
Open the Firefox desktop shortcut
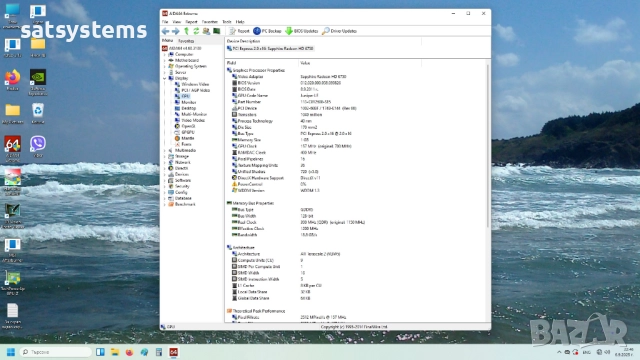point(12,80)
